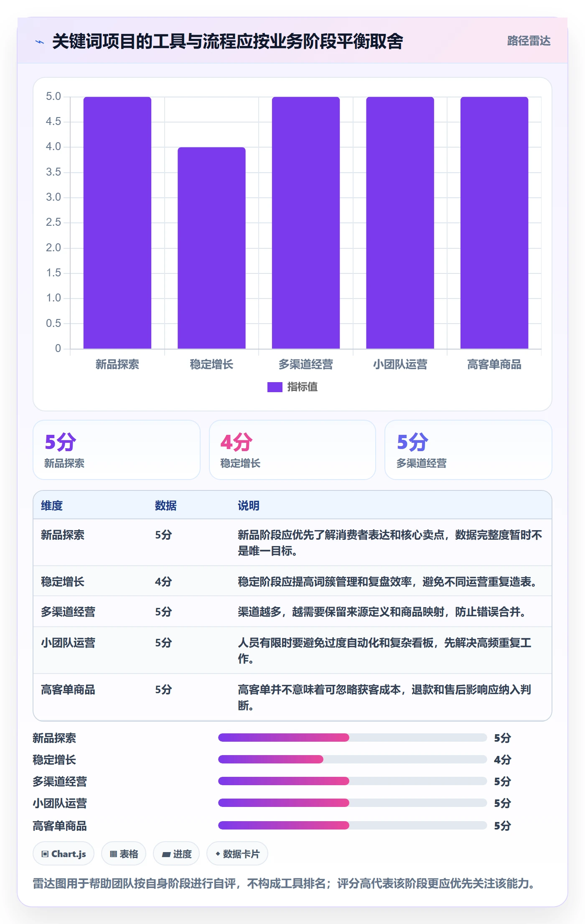Click the 进度 tag chip
This screenshot has height=924, width=585.
(176, 854)
